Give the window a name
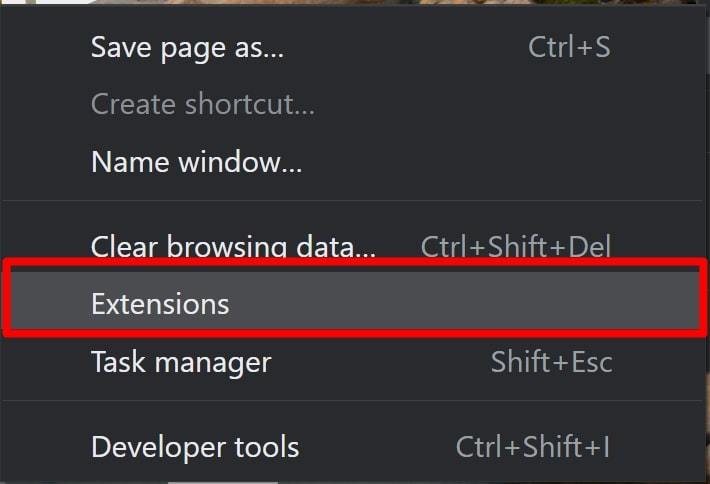710x484 pixels. [355, 162]
